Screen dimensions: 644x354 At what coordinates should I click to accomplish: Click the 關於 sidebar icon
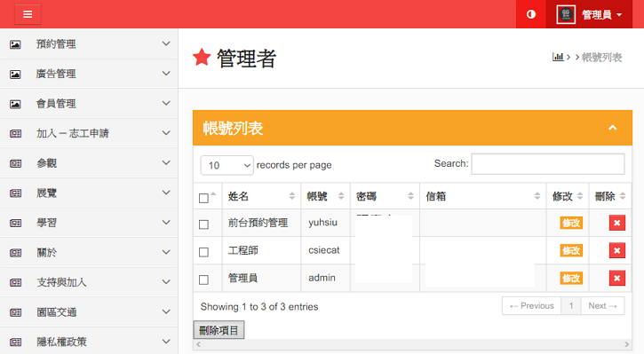[15, 253]
